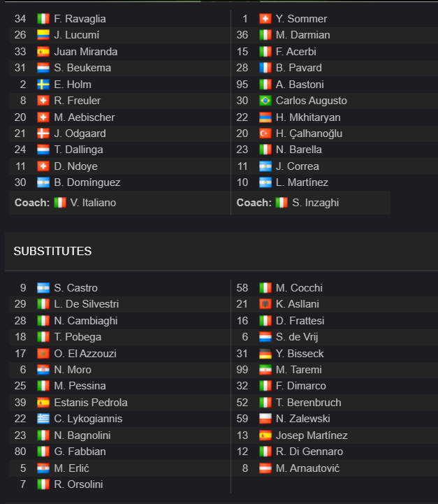Screen dimensions: 438x504
Task: Click the Sweden flag next to E. Holm
Action: pyautogui.click(x=43, y=85)
